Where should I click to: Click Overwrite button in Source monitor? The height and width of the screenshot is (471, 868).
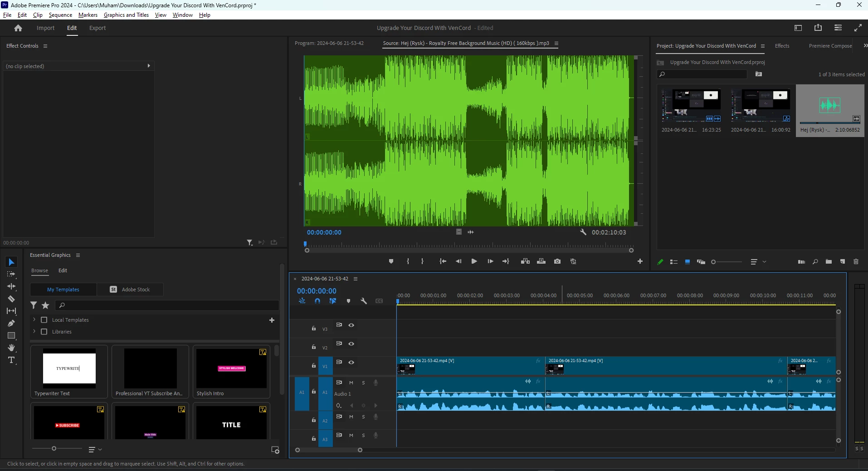point(541,261)
